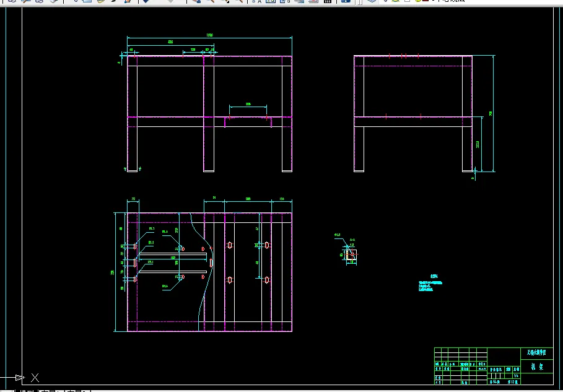The width and height of the screenshot is (563, 392).
Task: Select the lower cross beam in the side view
Action: (413, 122)
